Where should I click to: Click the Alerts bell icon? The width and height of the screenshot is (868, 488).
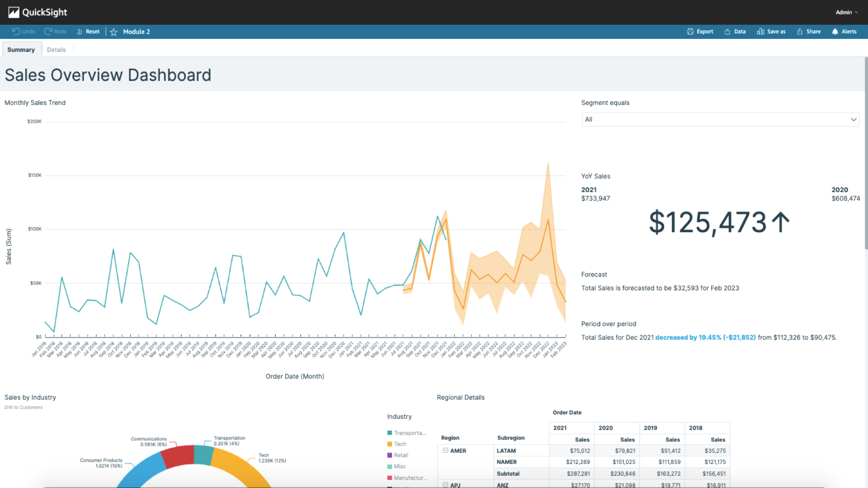coord(835,32)
